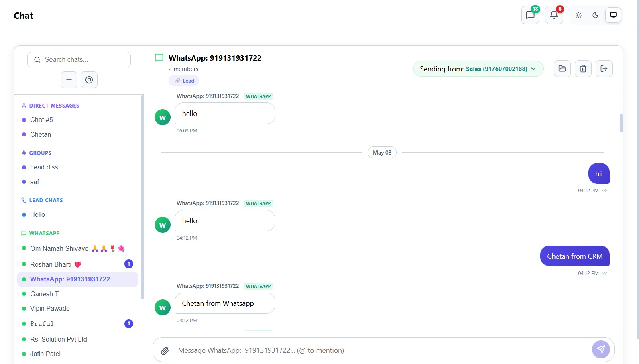Screen dimensions: 639x364
Task: Delete chat using trash icon
Action: pos(583,69)
